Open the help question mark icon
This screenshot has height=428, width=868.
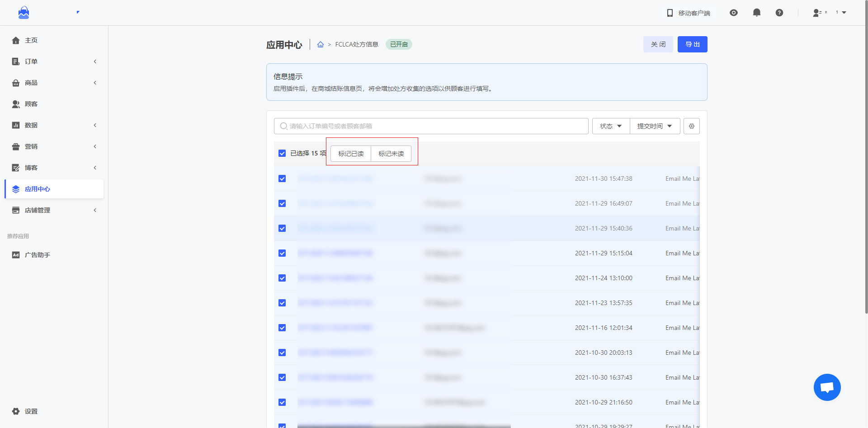coord(779,13)
